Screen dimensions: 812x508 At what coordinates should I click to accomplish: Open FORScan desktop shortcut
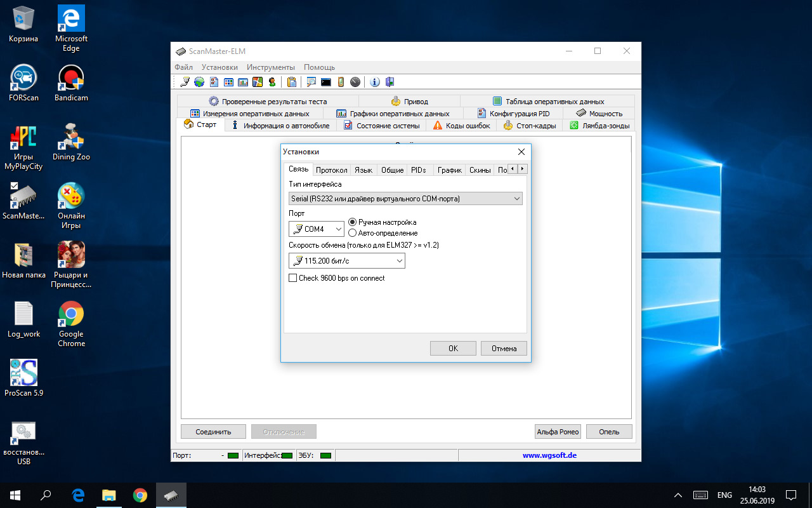pos(23,83)
